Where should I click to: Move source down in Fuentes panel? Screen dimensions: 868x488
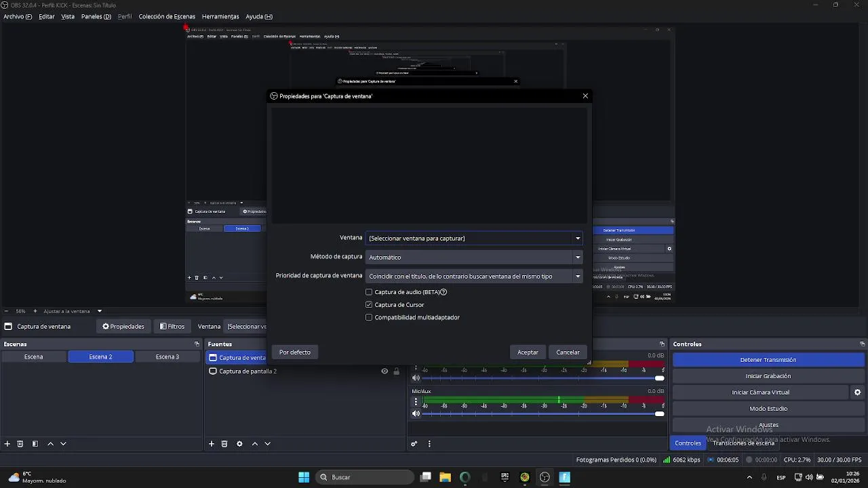tap(268, 444)
